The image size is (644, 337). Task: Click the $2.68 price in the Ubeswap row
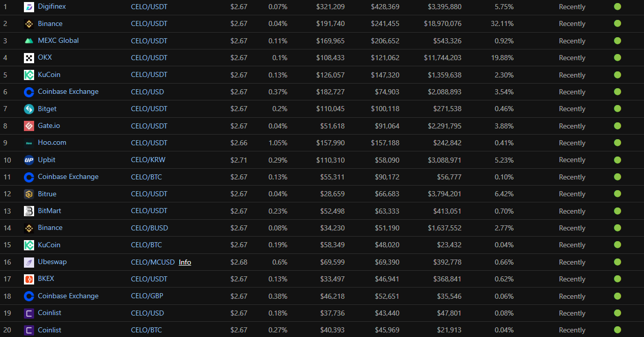click(239, 262)
